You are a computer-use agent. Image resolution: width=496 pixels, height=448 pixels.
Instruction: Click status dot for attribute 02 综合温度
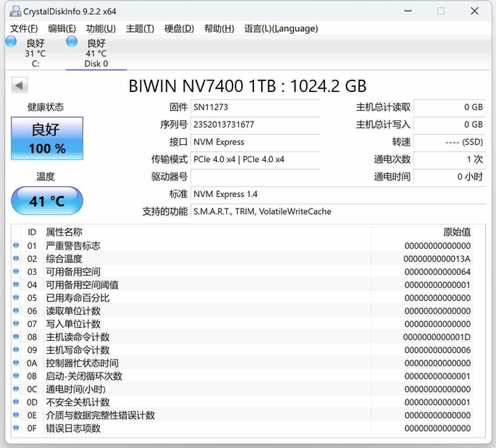pos(16,258)
